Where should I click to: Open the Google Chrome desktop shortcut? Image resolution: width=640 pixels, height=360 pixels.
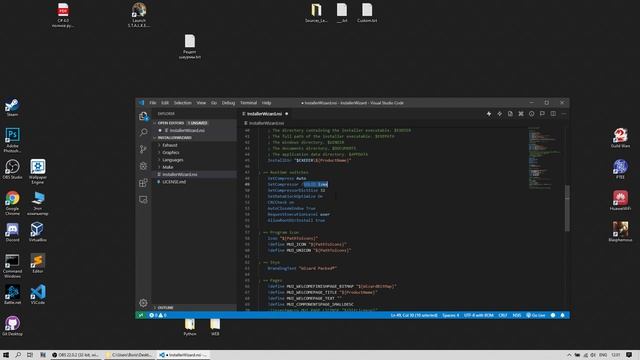click(x=12, y=203)
